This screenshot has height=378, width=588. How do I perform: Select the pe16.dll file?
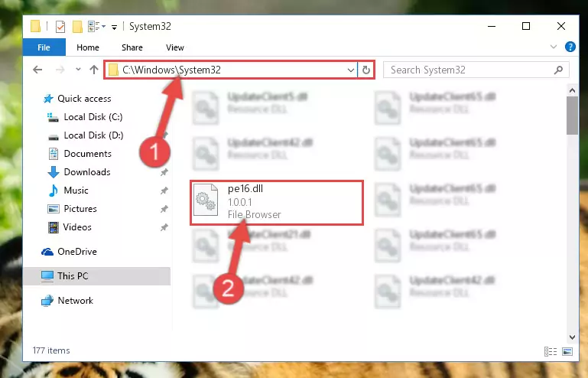tap(276, 203)
